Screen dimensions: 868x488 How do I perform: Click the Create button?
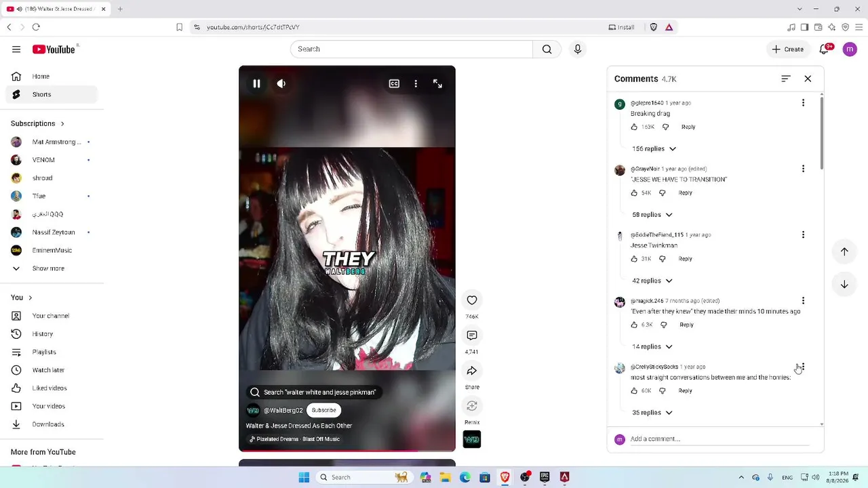[x=788, y=49]
